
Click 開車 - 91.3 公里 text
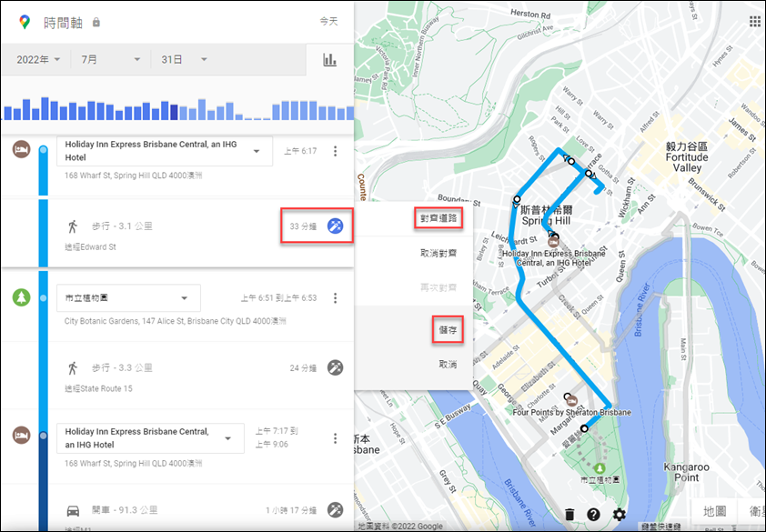pyautogui.click(x=125, y=510)
